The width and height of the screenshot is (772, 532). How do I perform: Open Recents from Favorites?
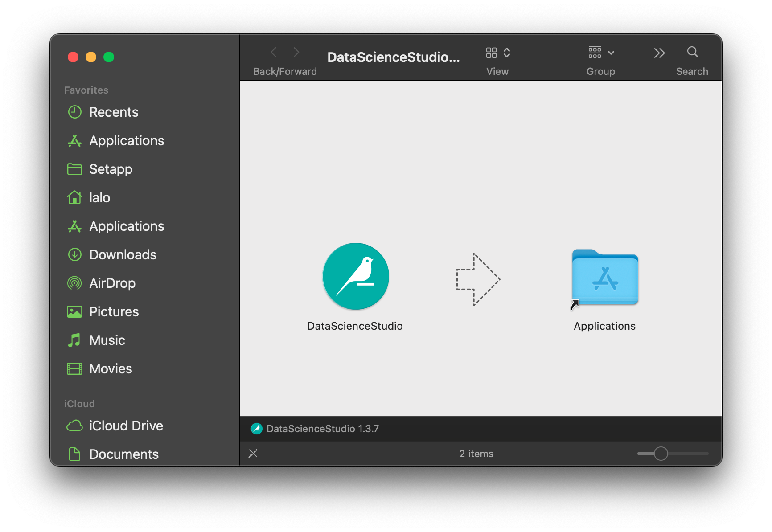point(114,112)
